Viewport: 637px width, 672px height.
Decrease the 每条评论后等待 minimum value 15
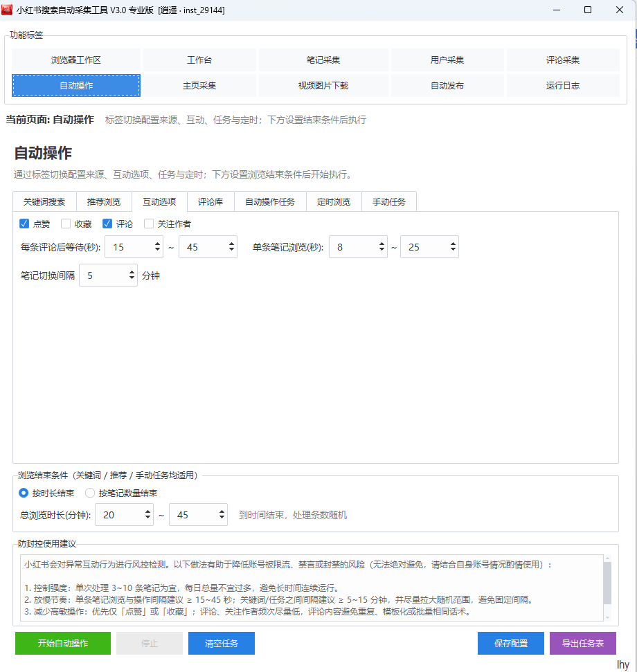[157, 250]
